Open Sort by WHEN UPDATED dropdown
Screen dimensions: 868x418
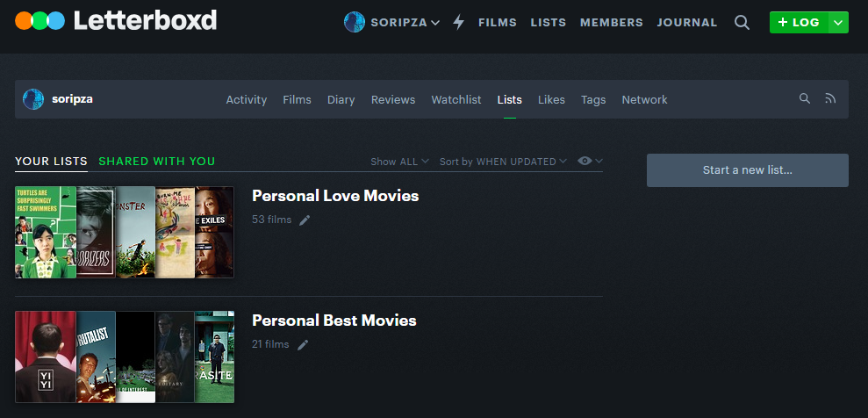pos(503,161)
